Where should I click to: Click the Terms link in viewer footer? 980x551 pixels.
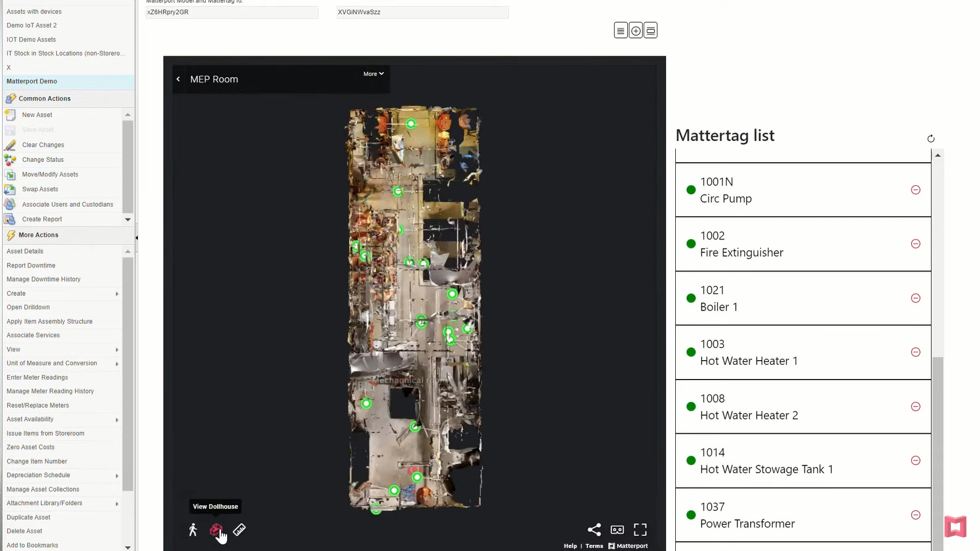[594, 546]
